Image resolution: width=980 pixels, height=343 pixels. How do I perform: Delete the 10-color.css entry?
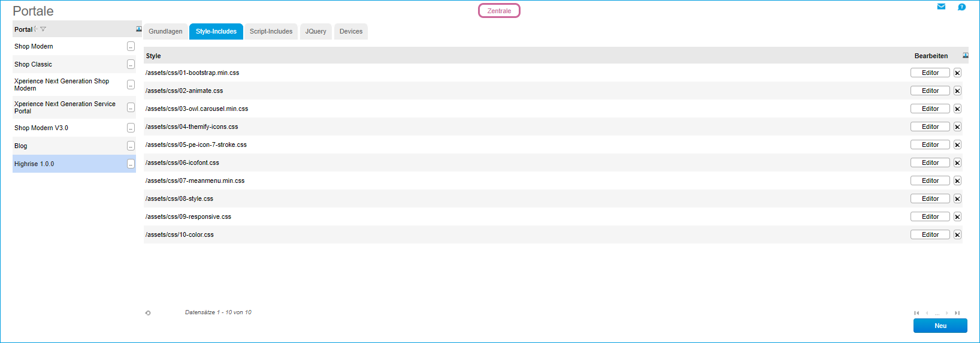pyautogui.click(x=957, y=234)
